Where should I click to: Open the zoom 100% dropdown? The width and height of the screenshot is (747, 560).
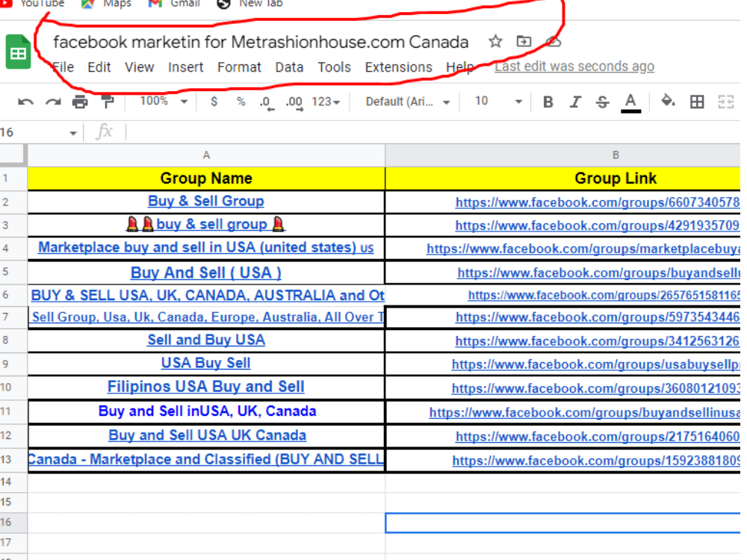click(x=164, y=101)
